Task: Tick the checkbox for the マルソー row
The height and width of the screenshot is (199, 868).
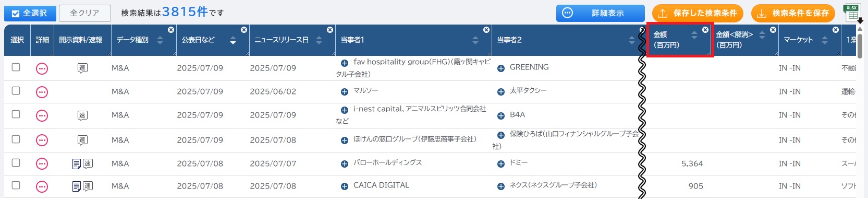Action: coord(16,91)
